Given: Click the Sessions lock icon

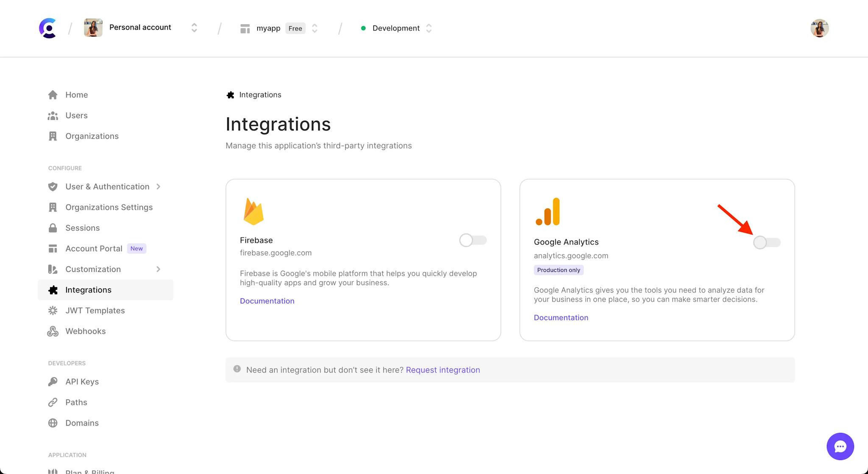Looking at the screenshot, I should click(53, 227).
